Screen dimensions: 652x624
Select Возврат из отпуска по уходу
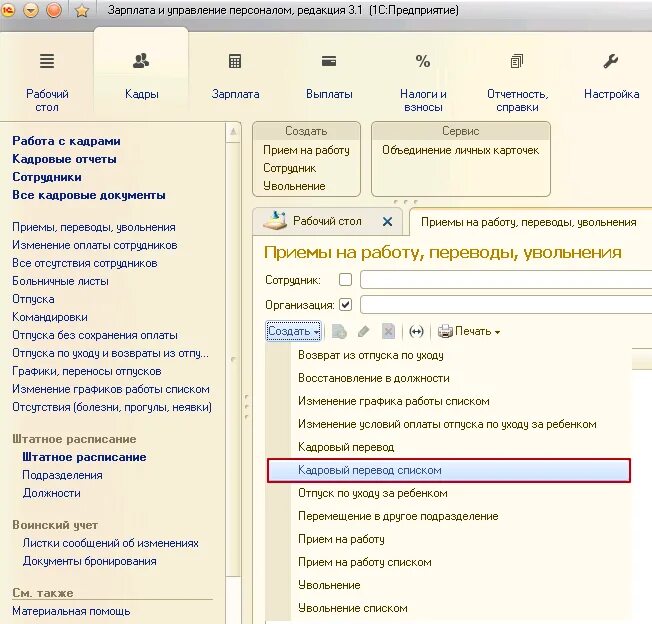[x=370, y=355]
